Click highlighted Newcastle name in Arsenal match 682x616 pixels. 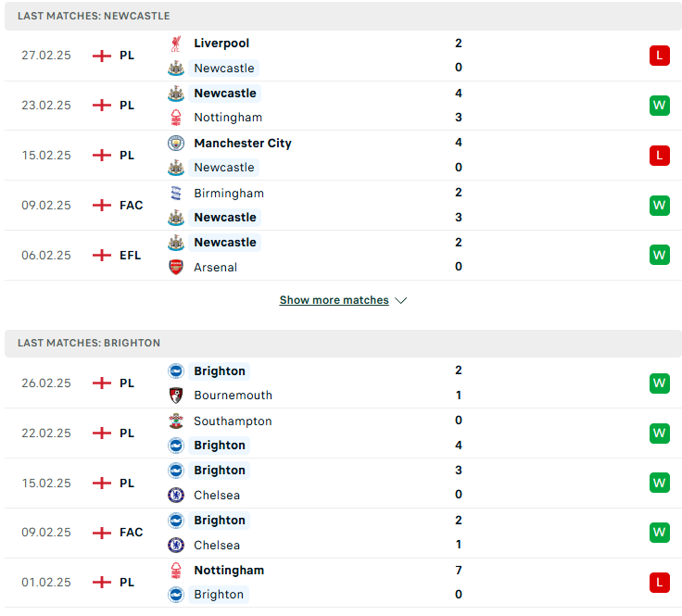click(225, 242)
